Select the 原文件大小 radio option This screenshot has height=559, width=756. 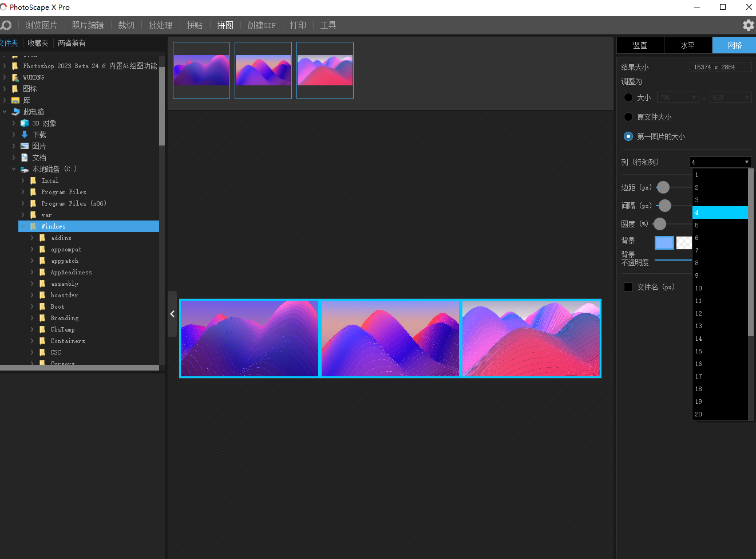click(x=628, y=117)
